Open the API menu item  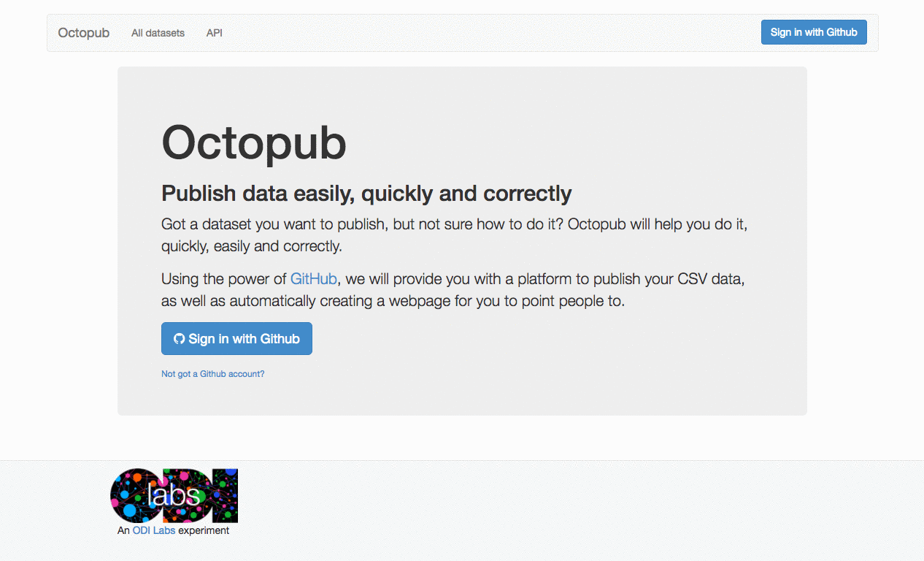(x=215, y=33)
